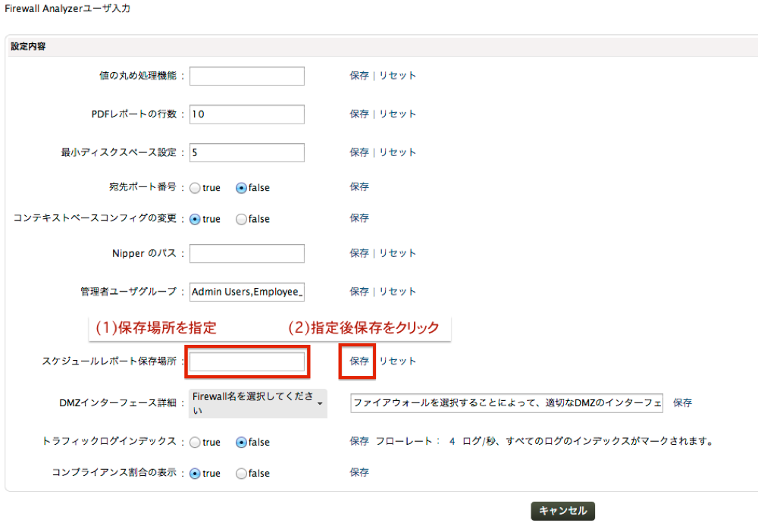The image size is (758, 532).
Task: Reset the Nipper のパス setting
Action: coord(397,252)
